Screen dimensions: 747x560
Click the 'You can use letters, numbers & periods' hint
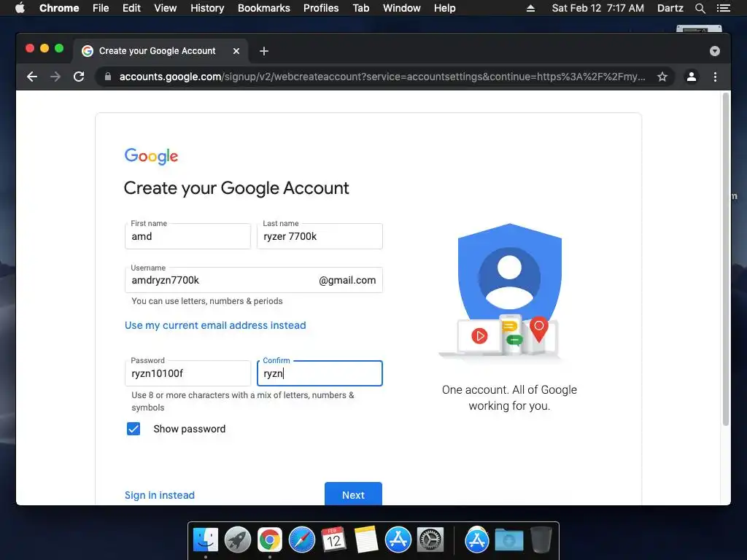[x=206, y=301]
